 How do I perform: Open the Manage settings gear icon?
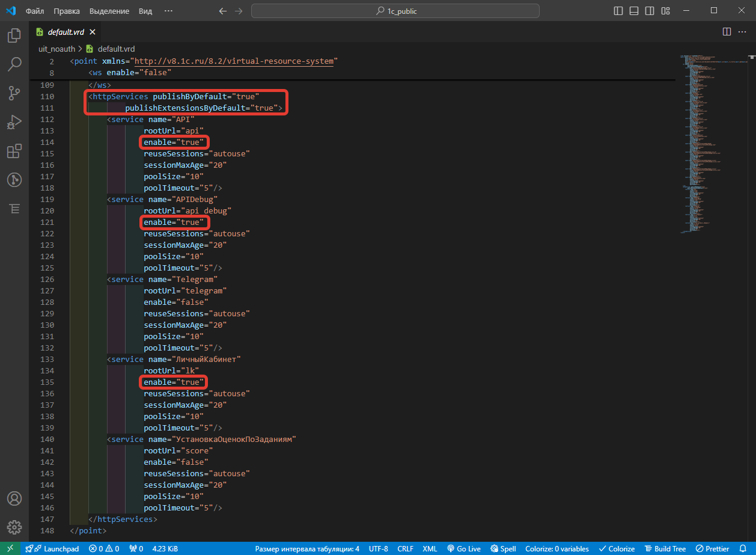14,527
